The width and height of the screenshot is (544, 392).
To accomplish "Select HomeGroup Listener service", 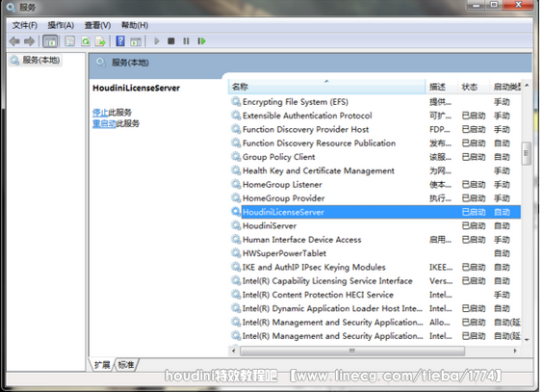I will tap(375, 185).
